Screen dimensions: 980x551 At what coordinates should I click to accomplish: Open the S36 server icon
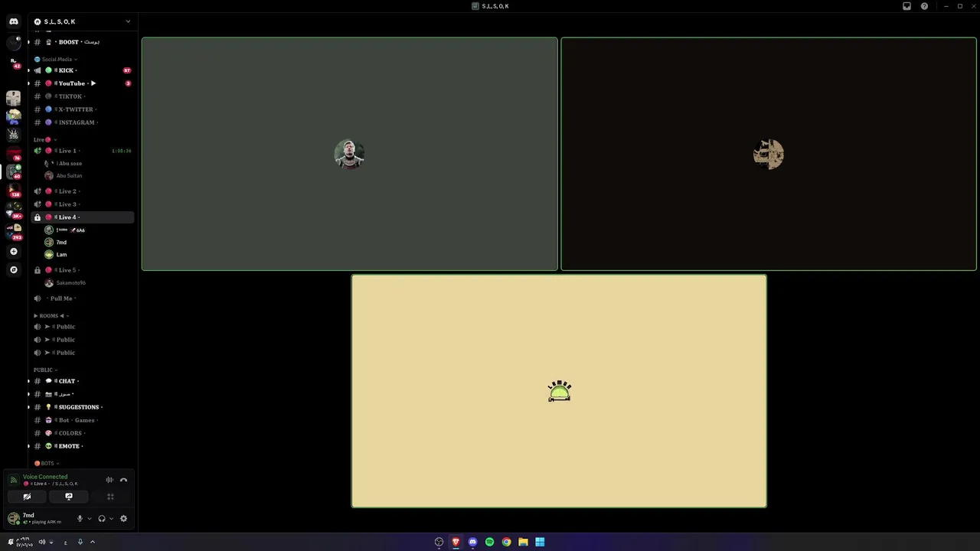[14, 135]
